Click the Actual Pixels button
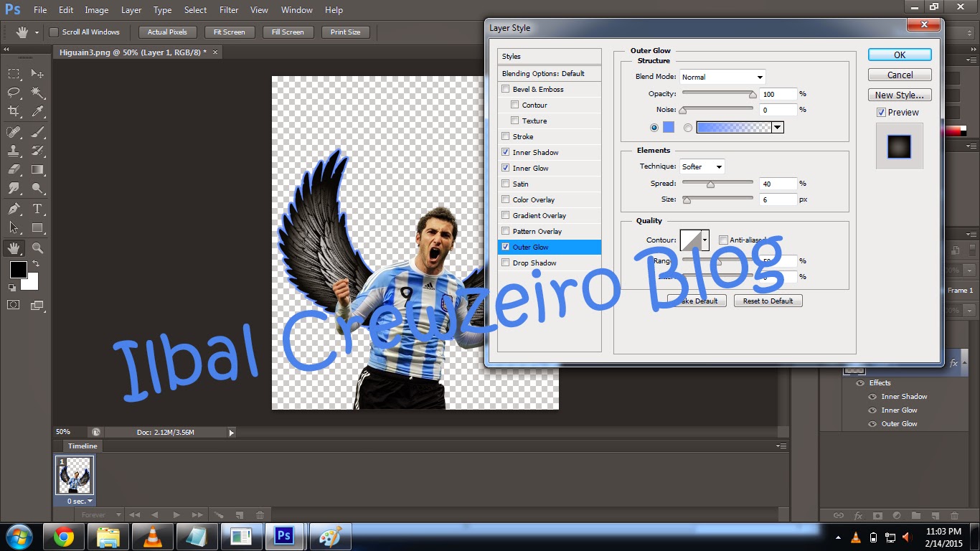The image size is (980, 551). pyautogui.click(x=167, y=32)
